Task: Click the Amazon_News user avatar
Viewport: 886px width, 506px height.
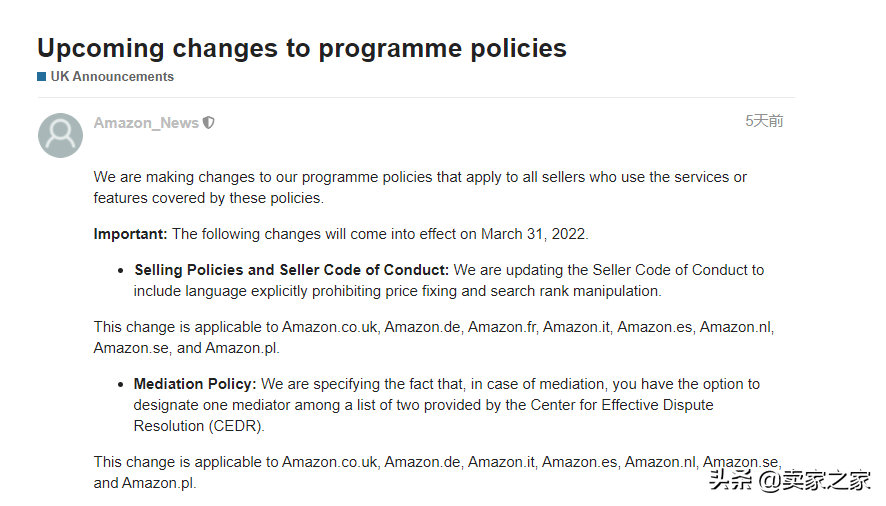Action: 60,135
